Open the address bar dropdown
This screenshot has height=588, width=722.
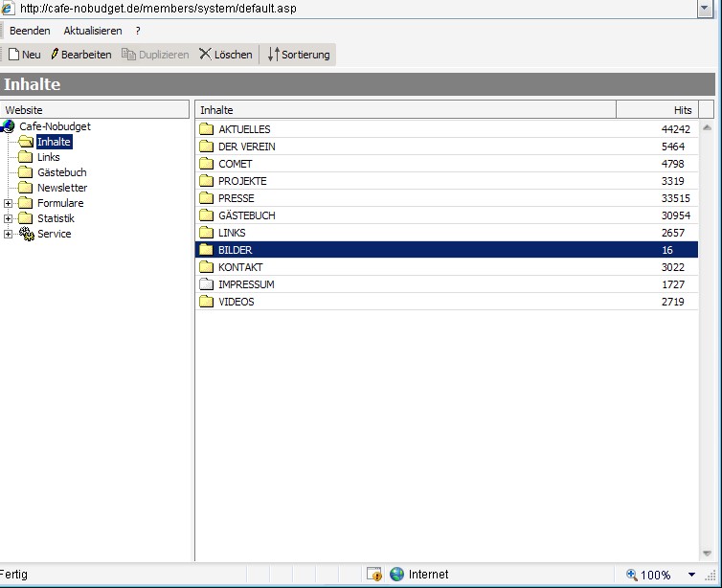point(706,9)
